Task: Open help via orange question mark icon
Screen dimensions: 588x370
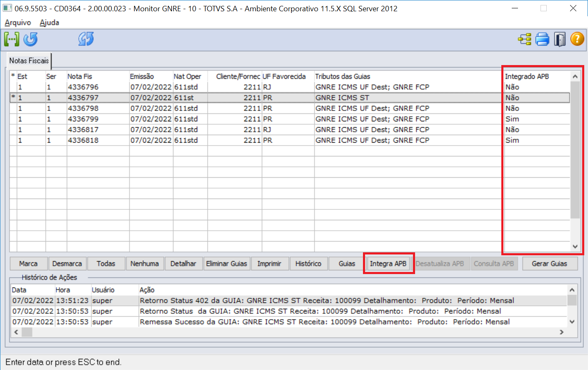Action: coord(577,39)
